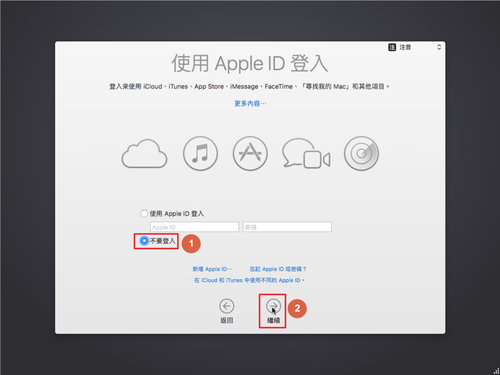Click the back arrow button (返回)
Viewport: 500px width, 375px height.
[x=227, y=306]
